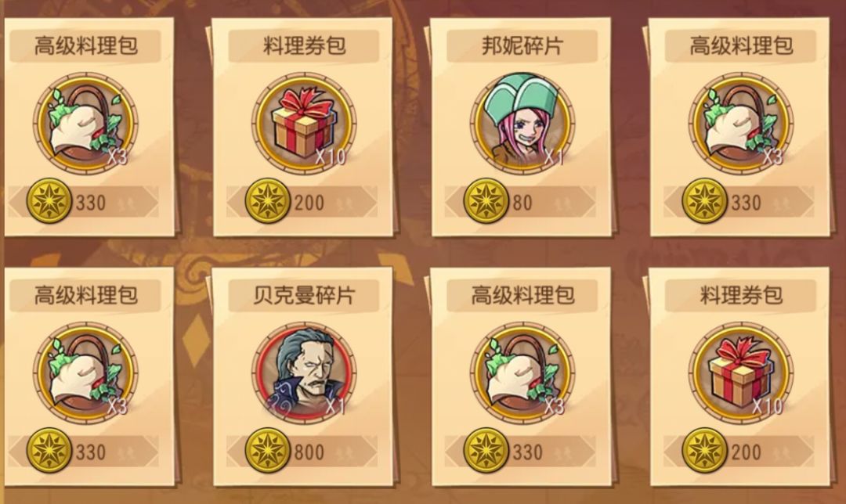
Task: Tap the X1 quantity on Bonney portrait
Action: point(554,157)
